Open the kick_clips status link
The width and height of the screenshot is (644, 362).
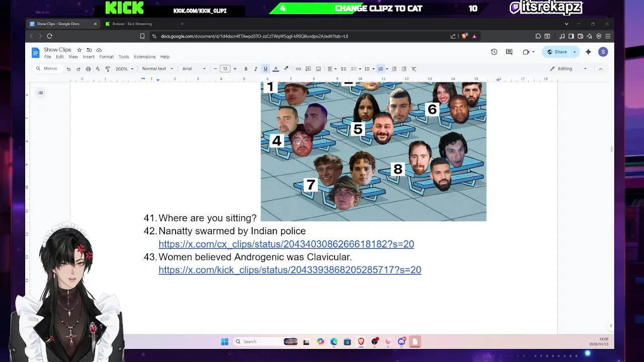click(290, 270)
